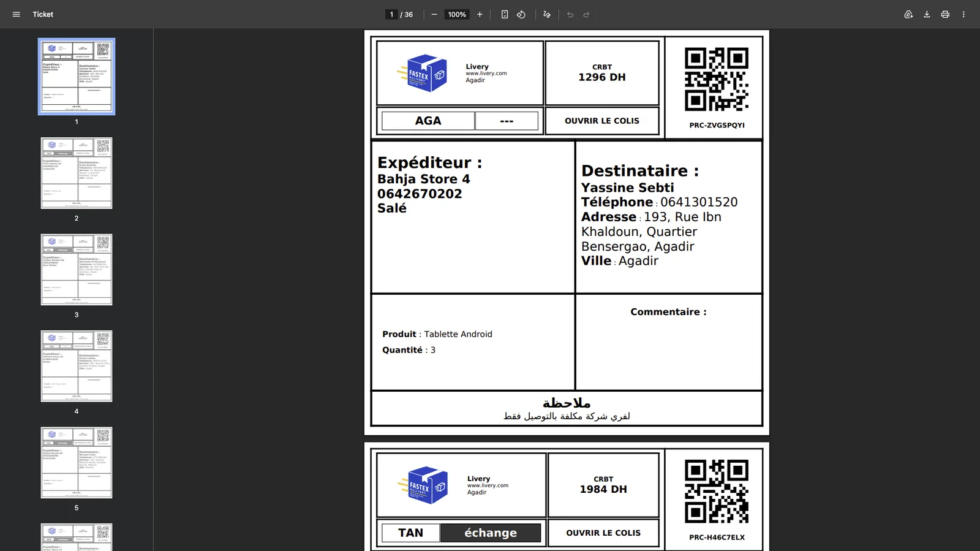Click the QR code above PRC-ZVGSPQYI
The image size is (980, 551).
point(717,79)
